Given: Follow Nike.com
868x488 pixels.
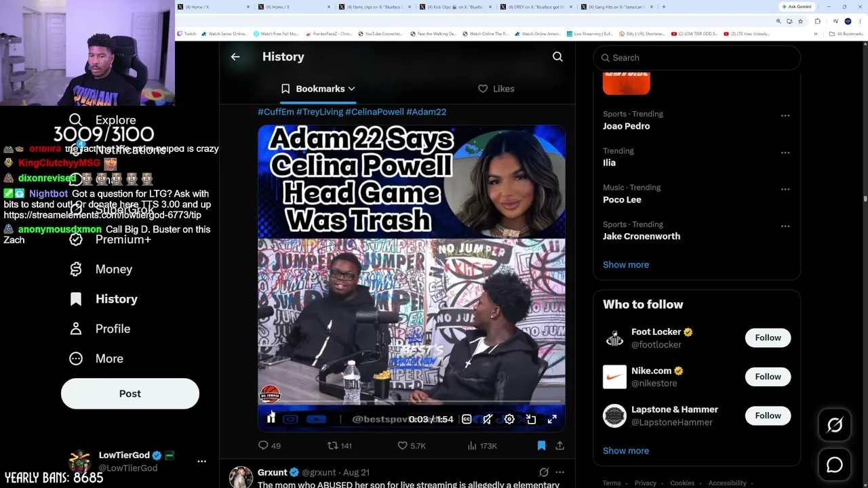Looking at the screenshot, I should 768,376.
